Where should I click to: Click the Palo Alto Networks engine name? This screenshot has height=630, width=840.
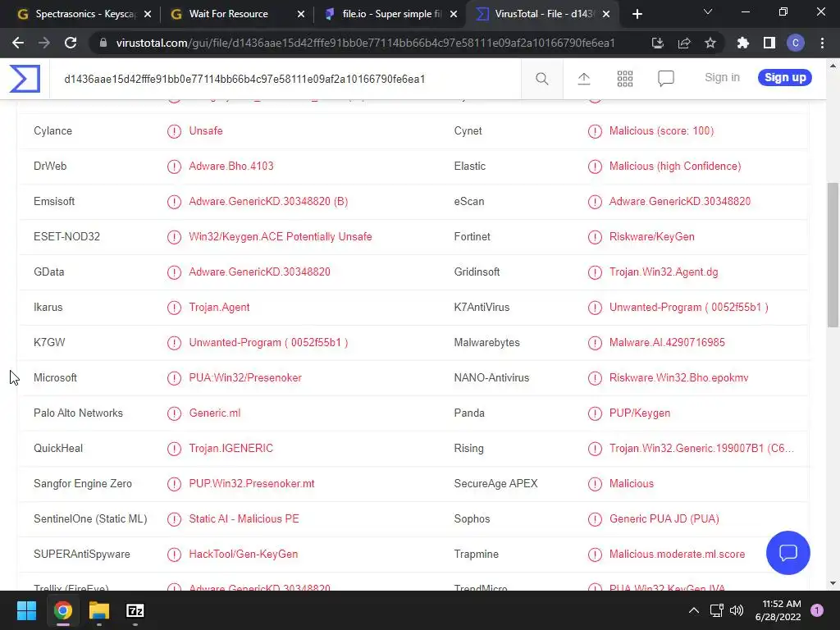coord(78,413)
